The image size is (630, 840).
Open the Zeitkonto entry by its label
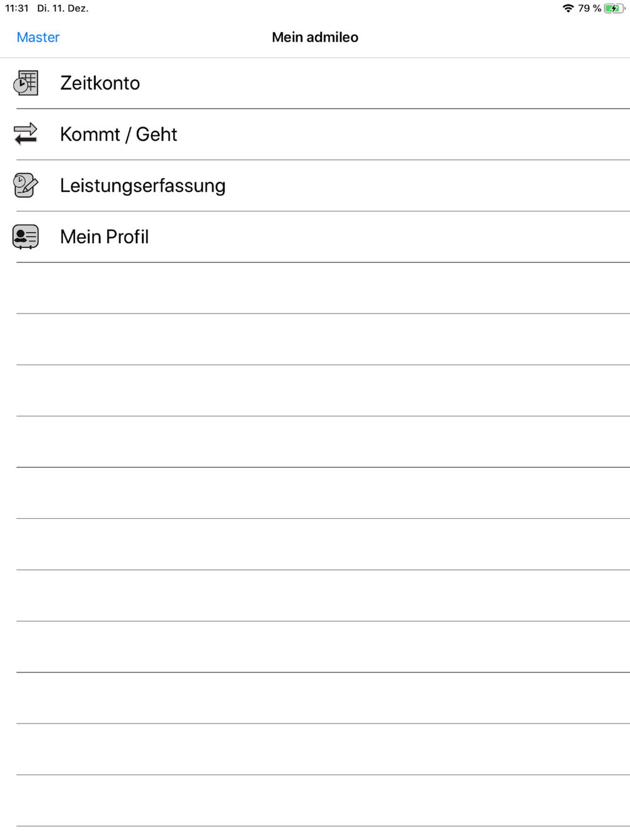[x=100, y=83]
